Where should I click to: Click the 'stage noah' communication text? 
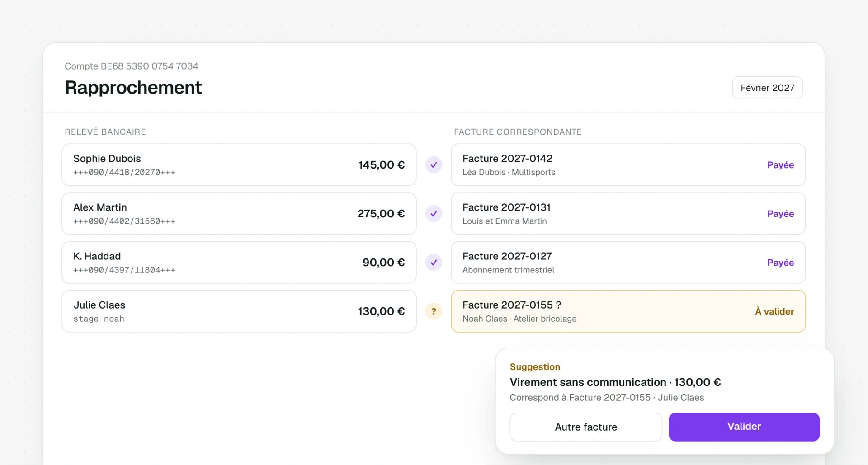click(99, 319)
